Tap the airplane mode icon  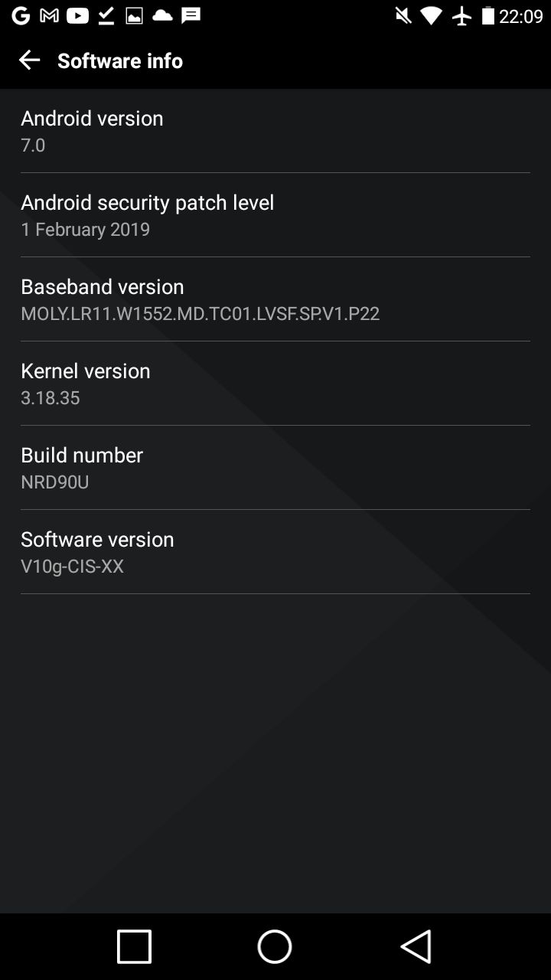[x=462, y=15]
